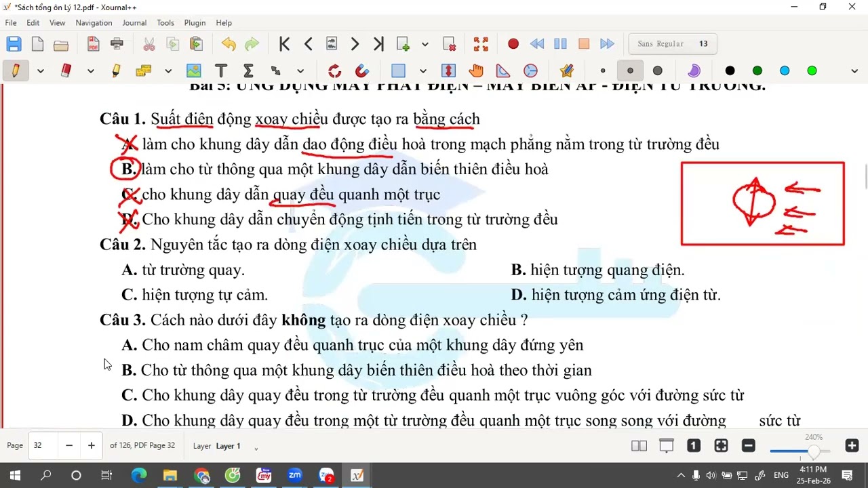The height and width of the screenshot is (488, 868).
Task: Expand the selection tool dropdown
Action: click(x=423, y=70)
